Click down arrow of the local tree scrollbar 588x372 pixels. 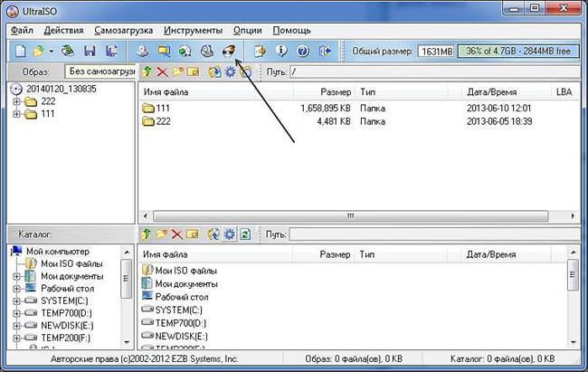tap(127, 342)
